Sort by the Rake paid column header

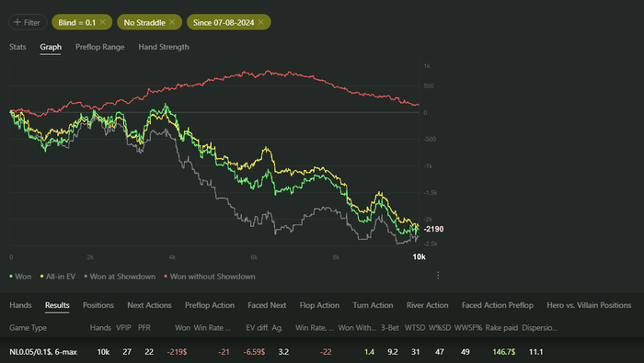click(x=501, y=328)
